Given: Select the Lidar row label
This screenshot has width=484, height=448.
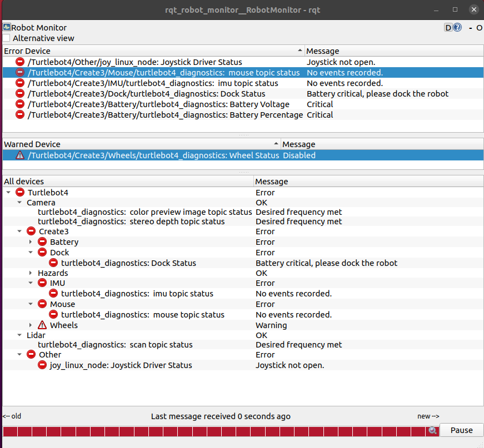Looking at the screenshot, I should coord(36,335).
